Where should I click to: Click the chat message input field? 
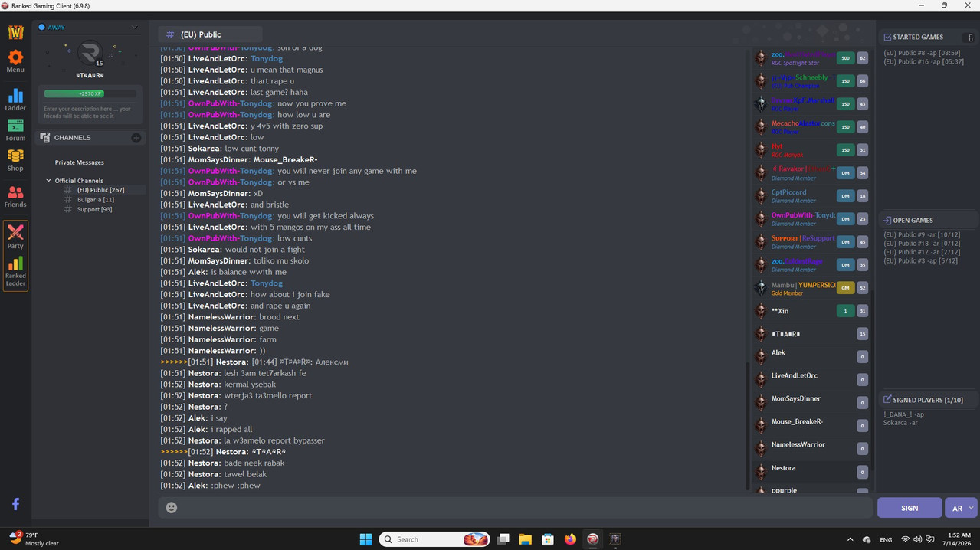pos(515,507)
